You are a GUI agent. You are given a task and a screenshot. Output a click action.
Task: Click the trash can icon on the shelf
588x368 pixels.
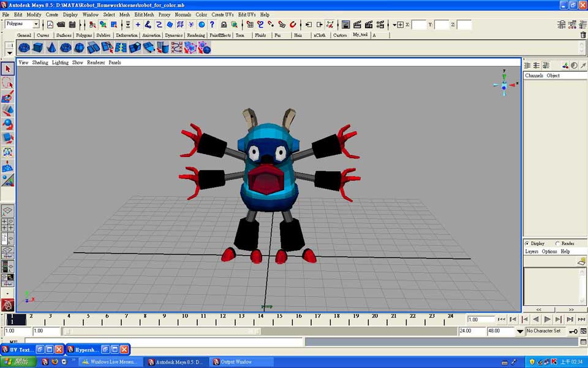pos(582,35)
